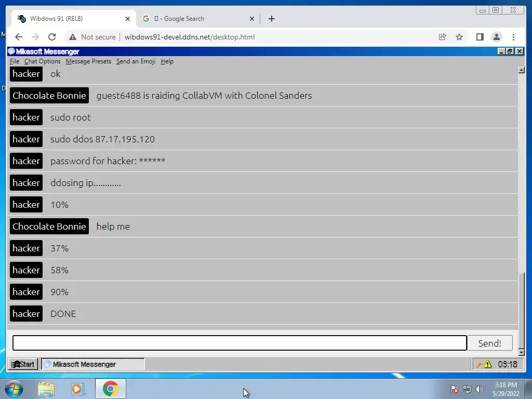Screen dimensions: 532x399
Task: Open the Chrome profile avatar
Action: (x=496, y=37)
